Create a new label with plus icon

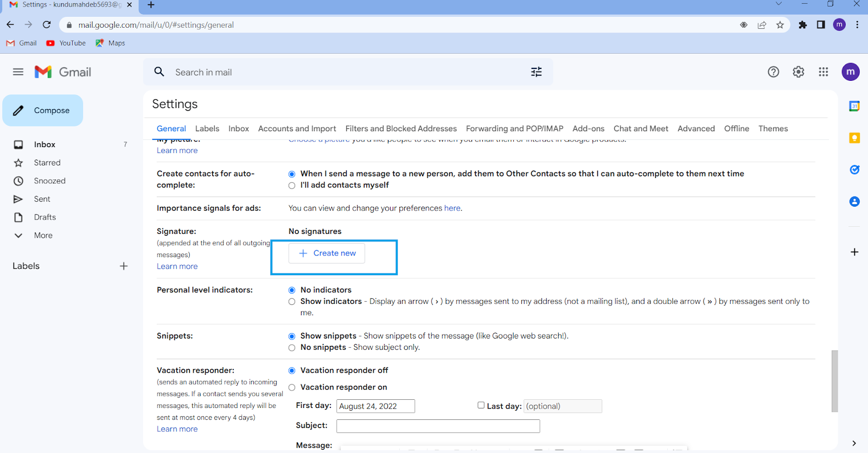point(124,266)
